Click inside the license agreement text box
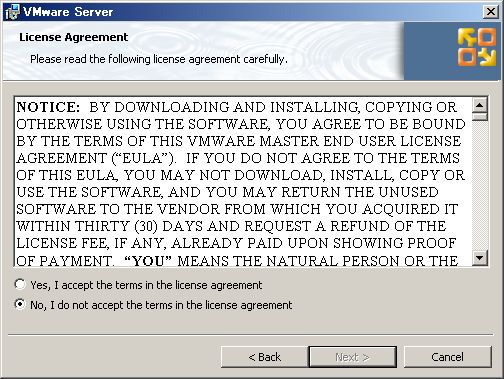The height and width of the screenshot is (379, 504). point(243,181)
